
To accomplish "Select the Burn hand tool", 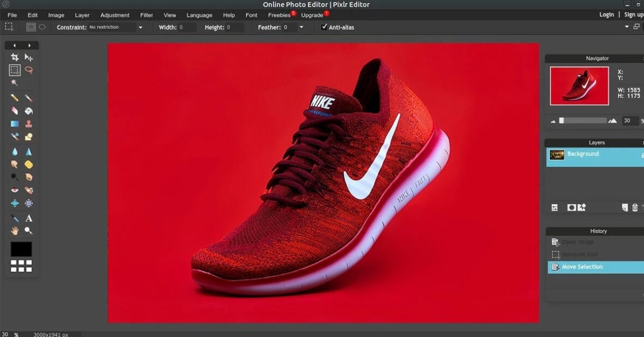I will (x=28, y=177).
